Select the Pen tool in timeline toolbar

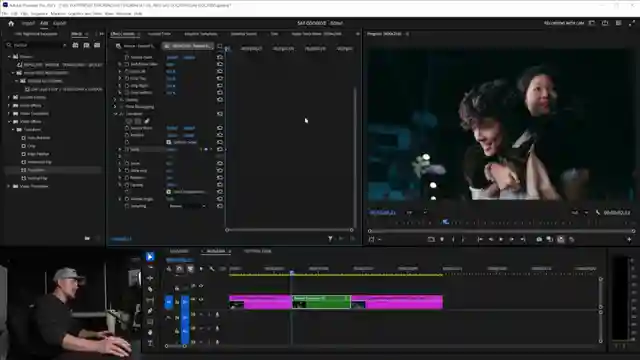(150, 311)
